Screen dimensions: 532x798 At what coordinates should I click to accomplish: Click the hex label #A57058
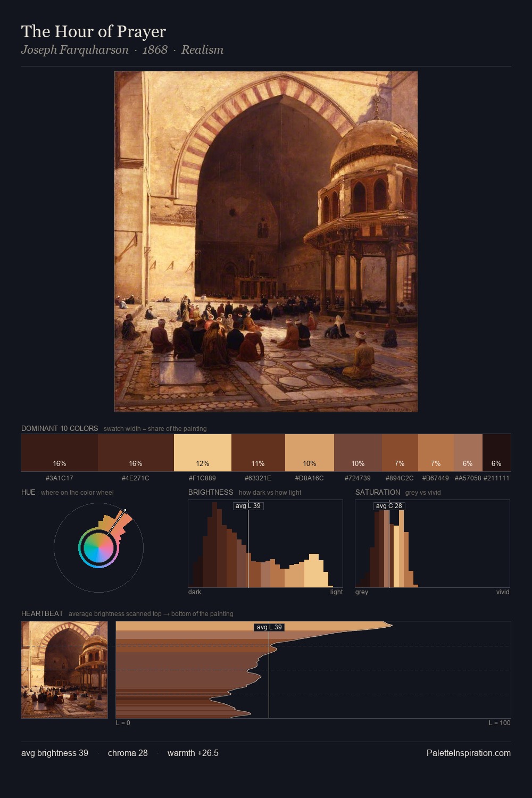tap(468, 478)
